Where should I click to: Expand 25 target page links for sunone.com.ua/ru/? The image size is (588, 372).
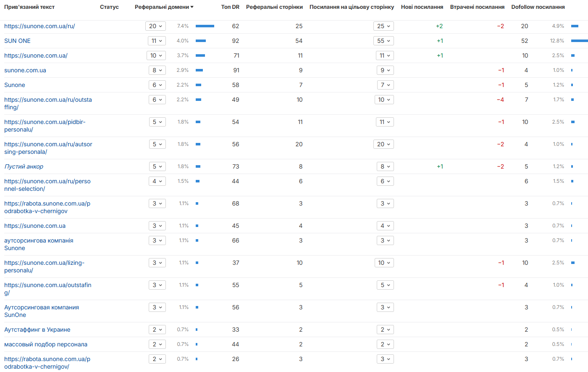pyautogui.click(x=384, y=26)
